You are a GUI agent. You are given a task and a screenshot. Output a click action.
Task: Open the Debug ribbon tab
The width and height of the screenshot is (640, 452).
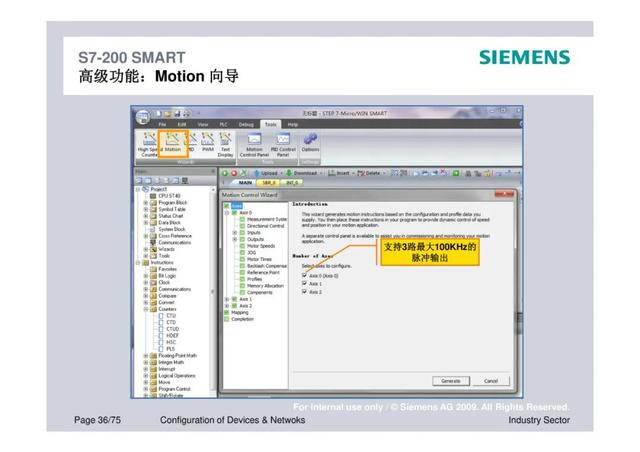[246, 124]
